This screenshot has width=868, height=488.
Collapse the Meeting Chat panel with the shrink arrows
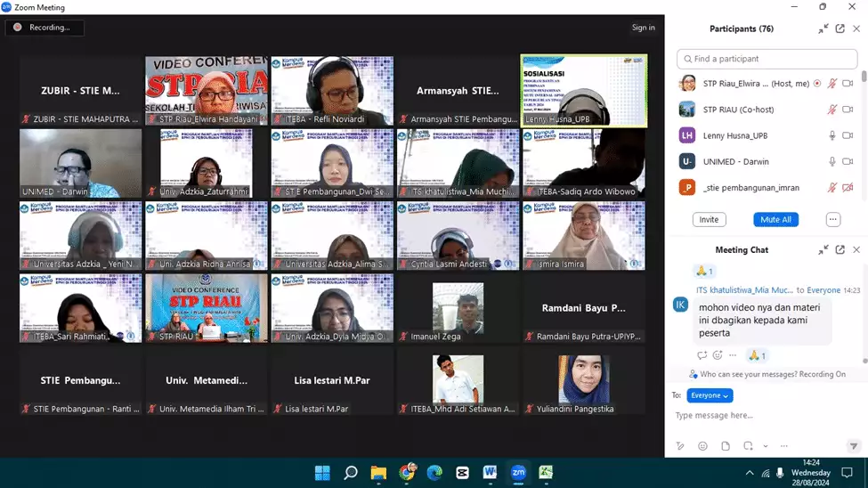(823, 250)
